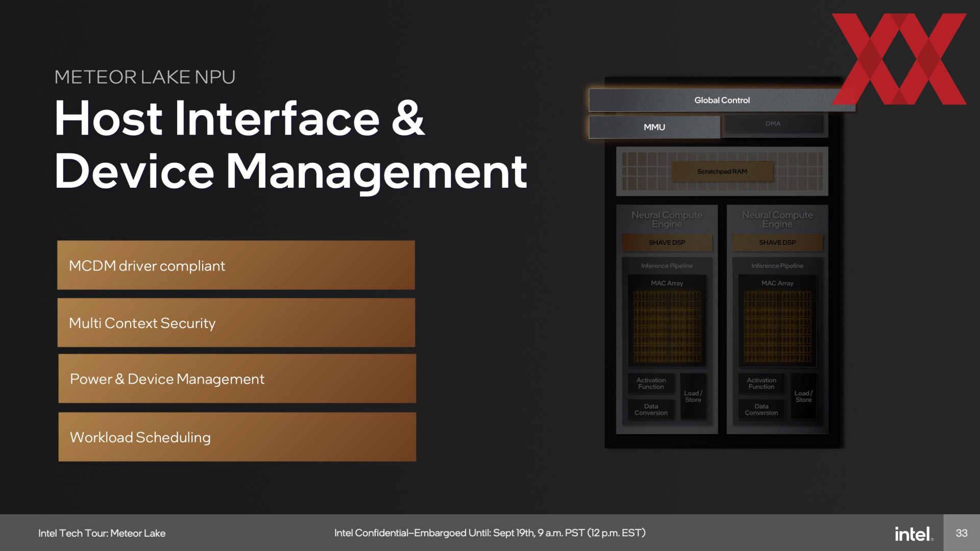Viewport: 980px width, 551px height.
Task: Click the left Activation Function block
Action: coord(651,384)
